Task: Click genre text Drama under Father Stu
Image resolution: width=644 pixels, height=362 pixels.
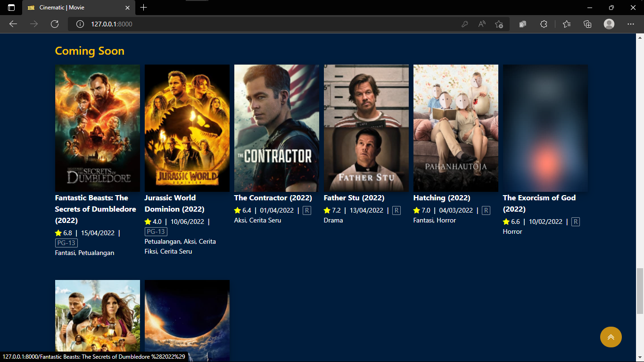Action: (x=333, y=220)
